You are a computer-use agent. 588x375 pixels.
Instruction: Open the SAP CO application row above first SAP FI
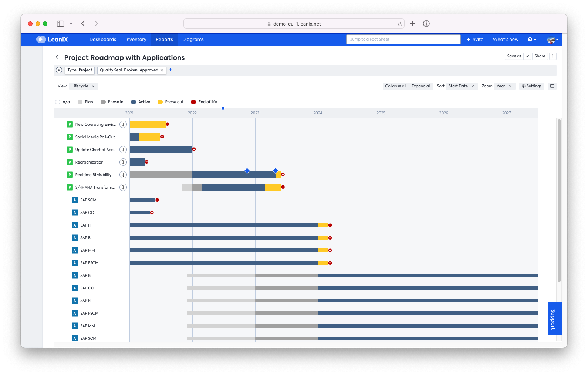(87, 212)
